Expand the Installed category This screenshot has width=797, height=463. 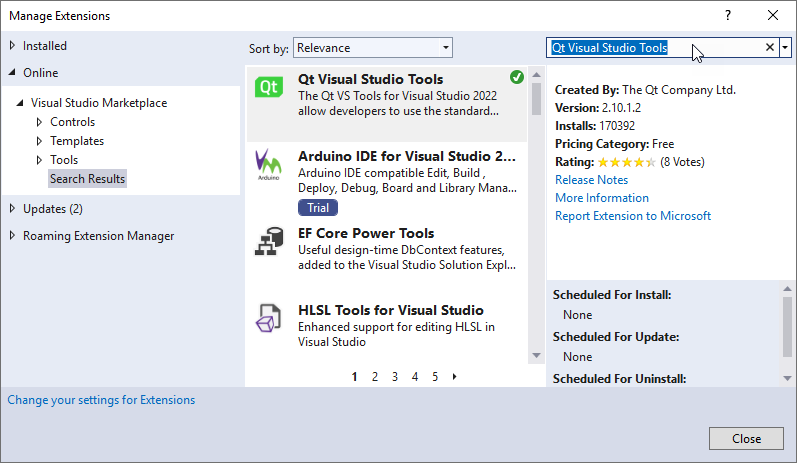tap(12, 45)
